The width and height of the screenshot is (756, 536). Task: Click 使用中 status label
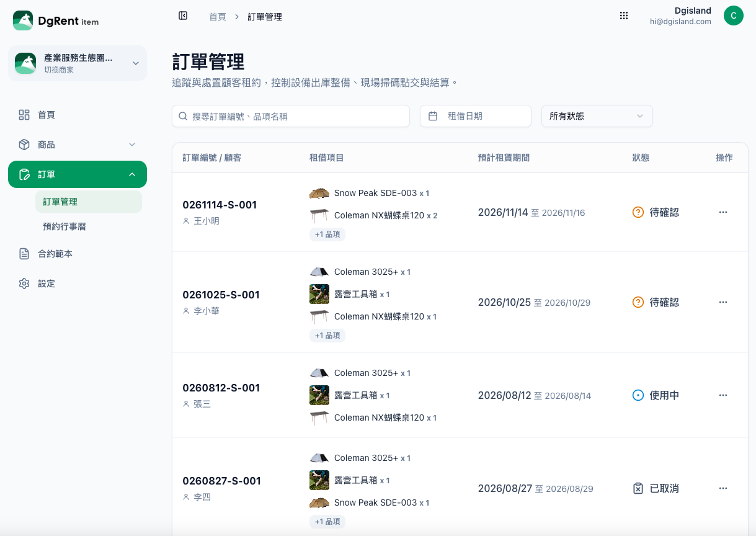(664, 395)
